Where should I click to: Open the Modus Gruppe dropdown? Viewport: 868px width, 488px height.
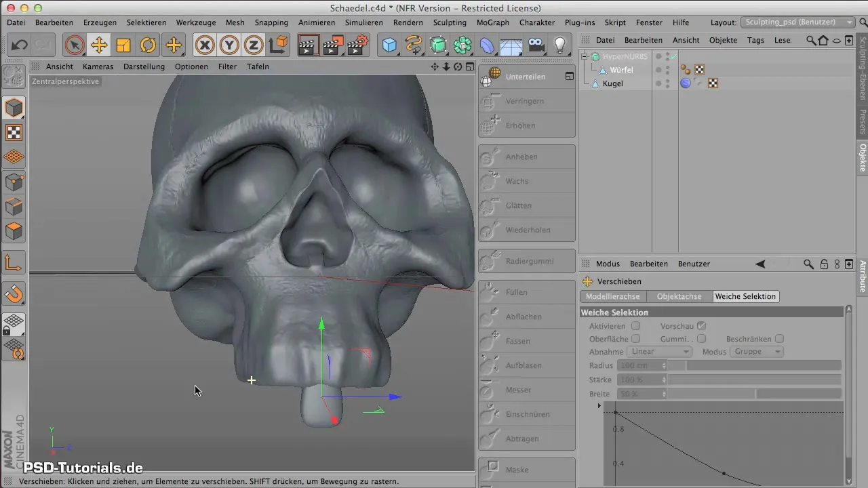(757, 352)
